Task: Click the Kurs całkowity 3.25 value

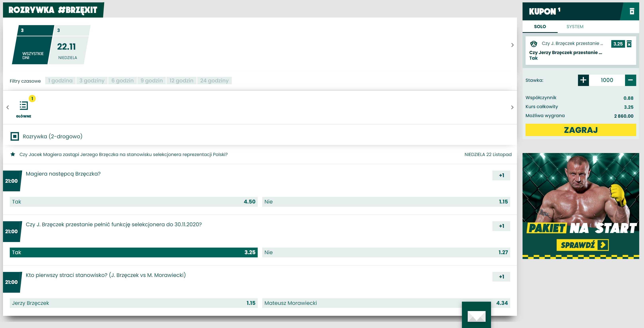Action: tap(628, 107)
